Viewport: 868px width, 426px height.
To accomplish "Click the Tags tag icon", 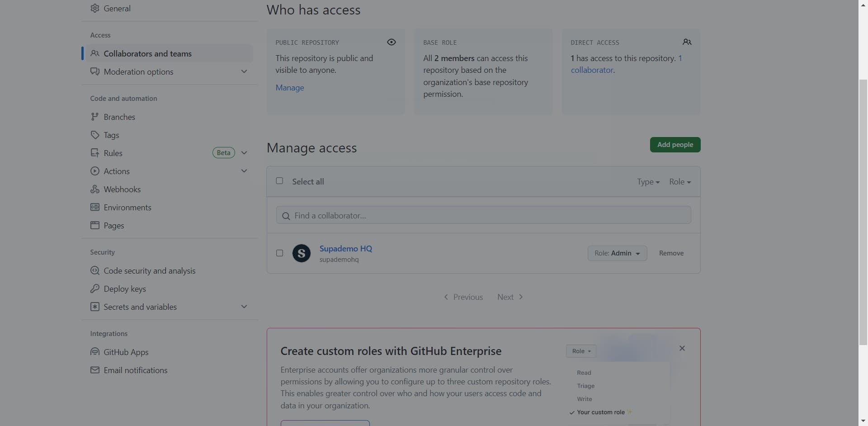I will coord(94,135).
